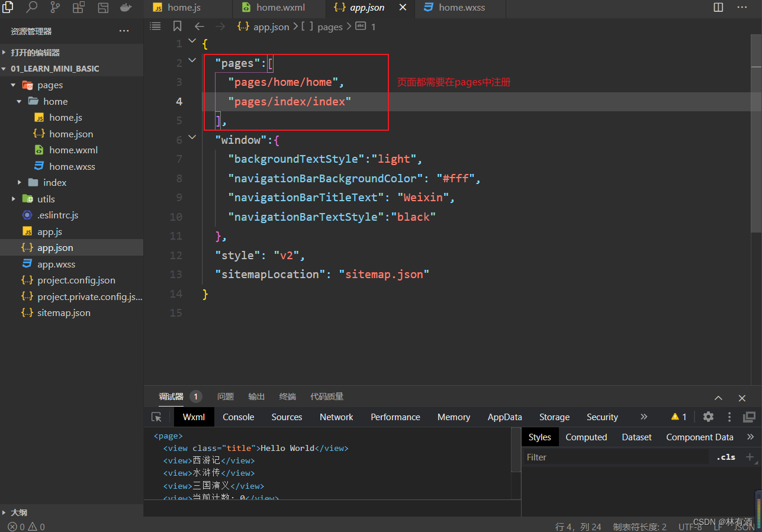Open the save/template icon in activity bar

(103, 8)
